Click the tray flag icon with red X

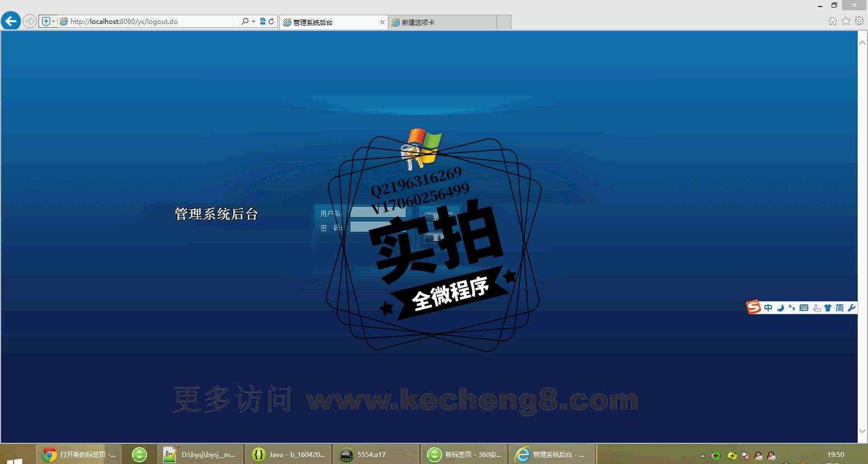click(x=745, y=455)
